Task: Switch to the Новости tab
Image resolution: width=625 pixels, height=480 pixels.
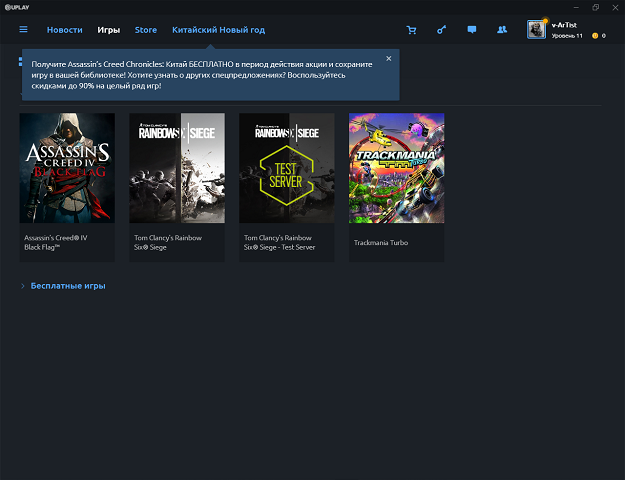Action: pos(65,30)
